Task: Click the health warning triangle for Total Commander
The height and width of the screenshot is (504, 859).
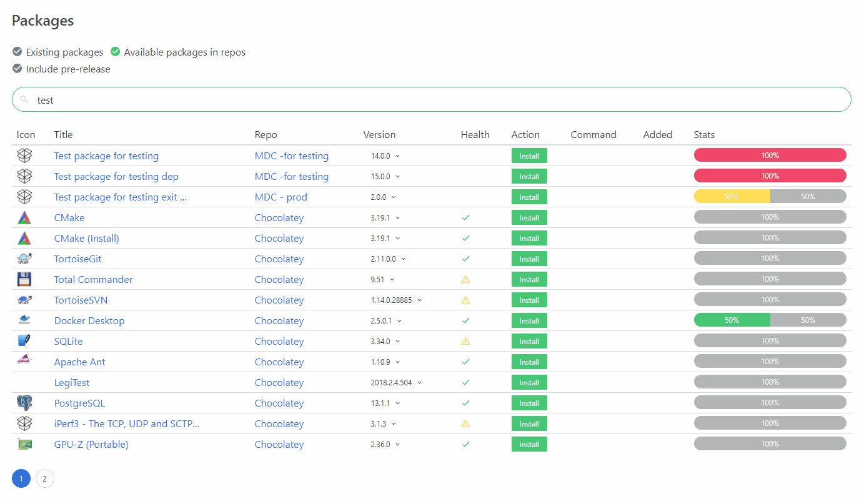Action: [465, 279]
